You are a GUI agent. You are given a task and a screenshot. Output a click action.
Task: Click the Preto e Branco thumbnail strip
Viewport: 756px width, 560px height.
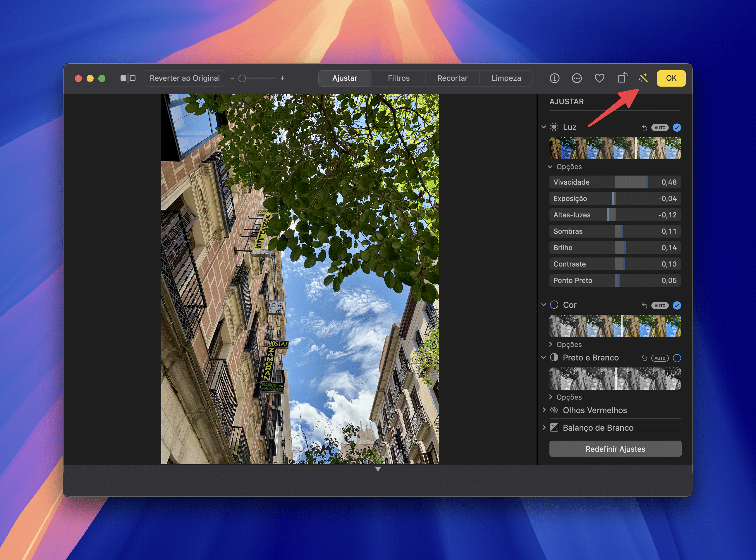[x=615, y=378]
